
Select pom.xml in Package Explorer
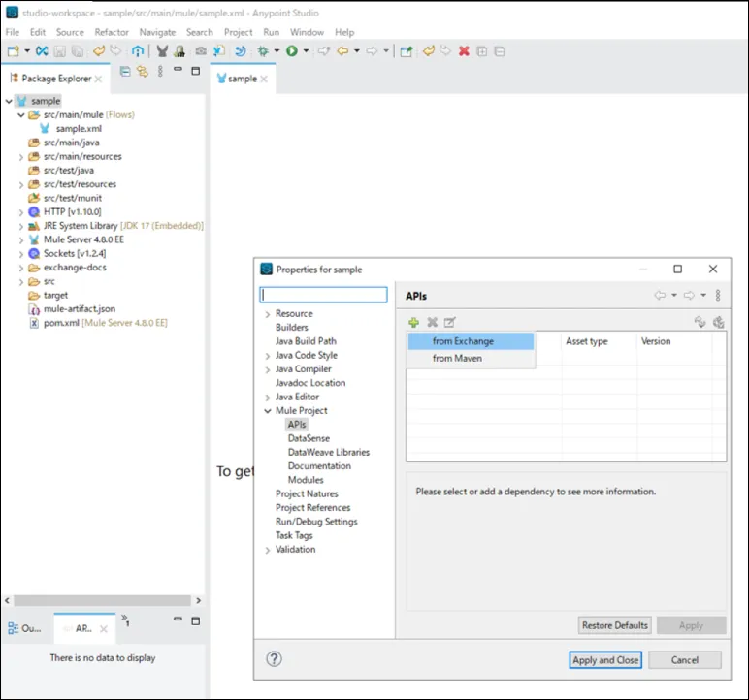coord(61,323)
